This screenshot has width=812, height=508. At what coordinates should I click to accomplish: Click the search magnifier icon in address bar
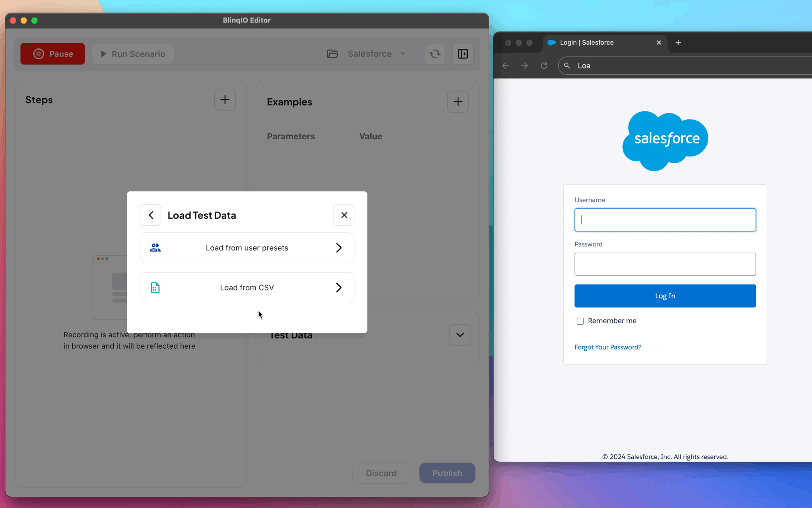point(567,66)
